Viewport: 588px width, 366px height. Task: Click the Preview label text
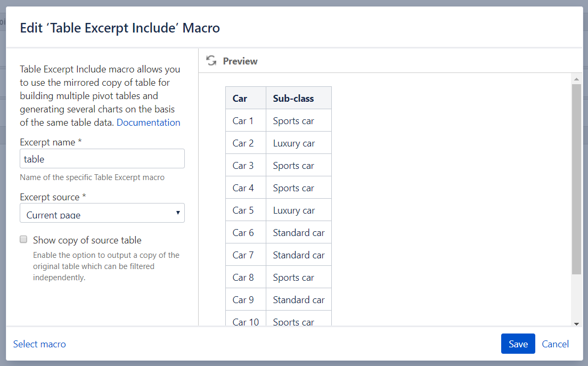pos(240,61)
